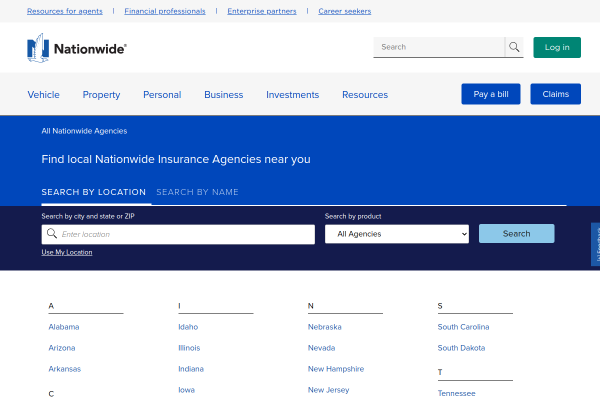Click the Use My Location link

pyautogui.click(x=66, y=252)
